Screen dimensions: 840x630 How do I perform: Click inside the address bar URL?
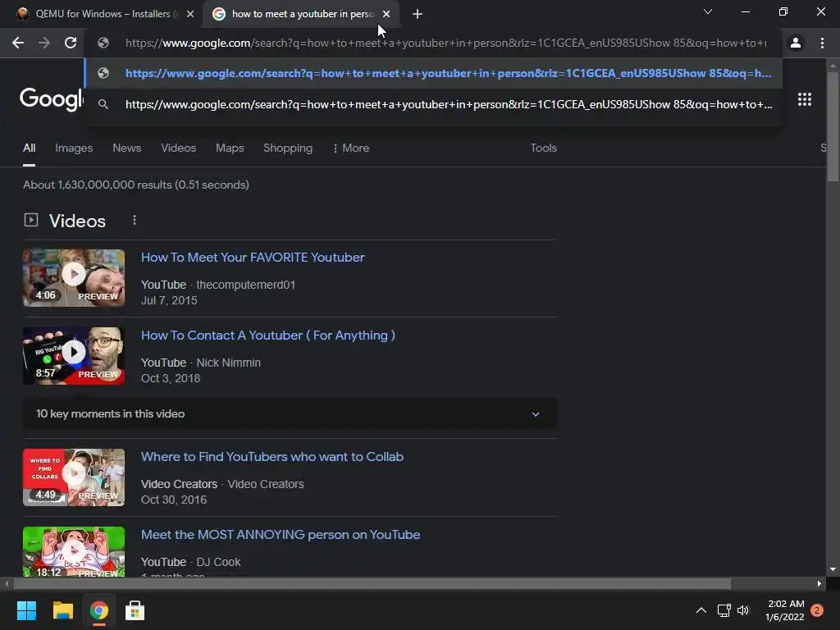pyautogui.click(x=445, y=43)
